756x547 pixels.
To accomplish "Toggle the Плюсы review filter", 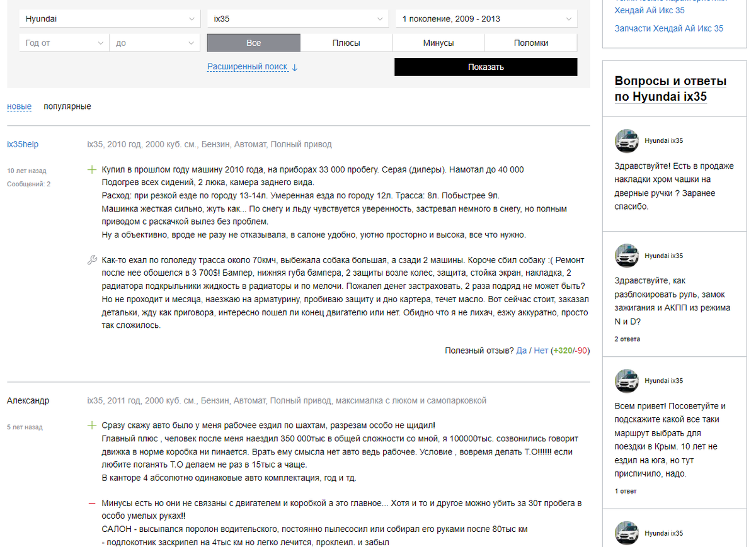I will coord(346,42).
